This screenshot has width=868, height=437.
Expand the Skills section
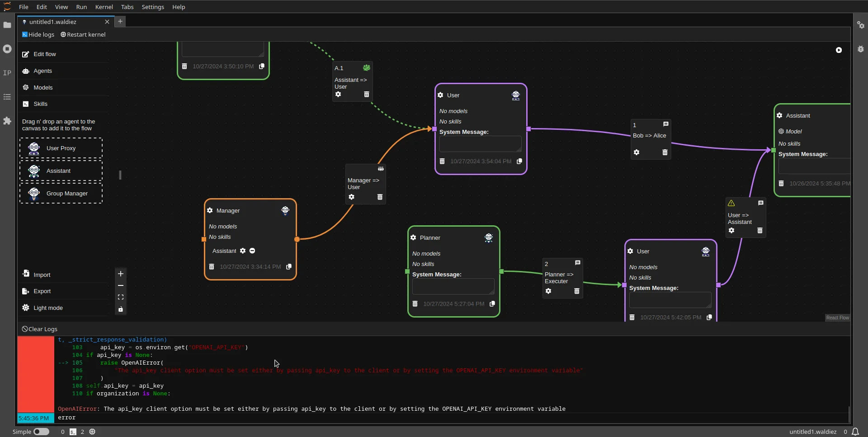(x=41, y=104)
